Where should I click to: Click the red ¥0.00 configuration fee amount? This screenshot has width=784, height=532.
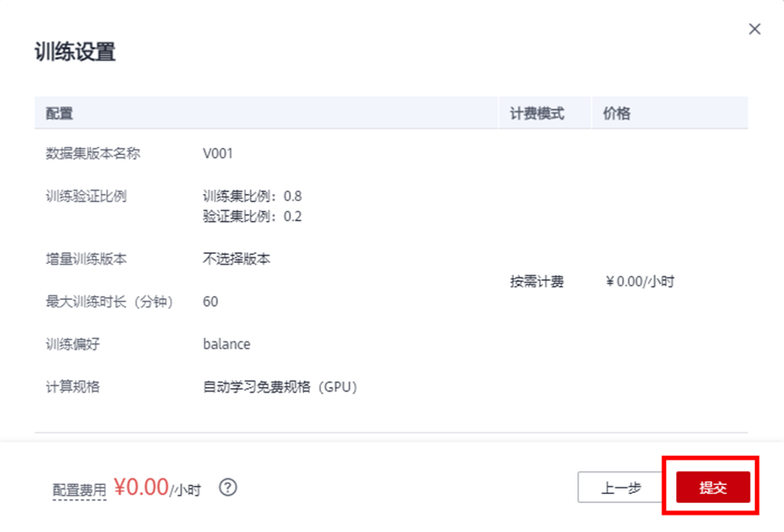141,487
